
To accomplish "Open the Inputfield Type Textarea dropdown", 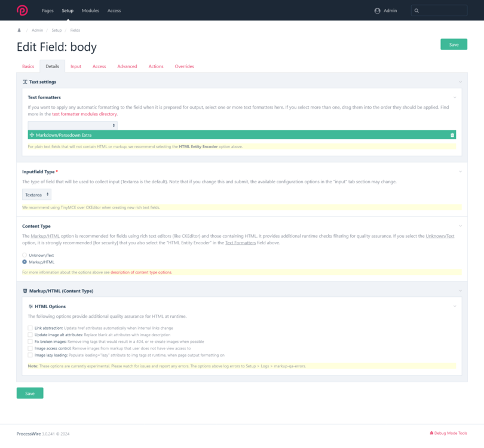I will point(37,195).
